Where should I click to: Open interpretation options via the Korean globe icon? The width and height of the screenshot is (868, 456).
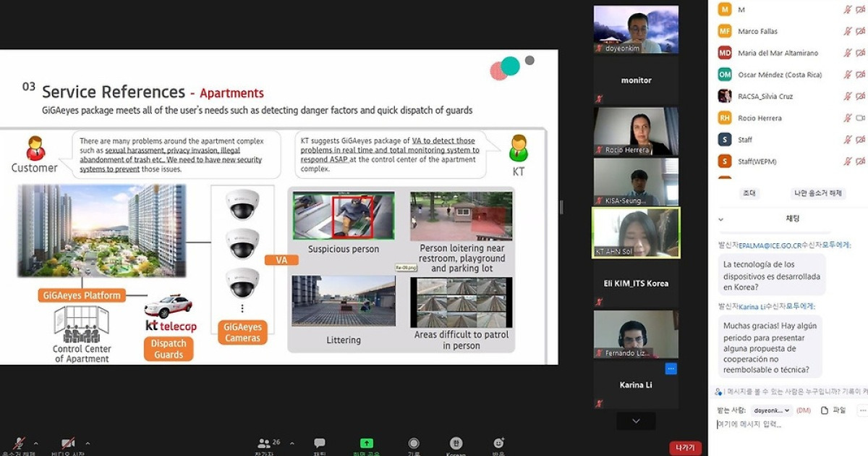(456, 443)
